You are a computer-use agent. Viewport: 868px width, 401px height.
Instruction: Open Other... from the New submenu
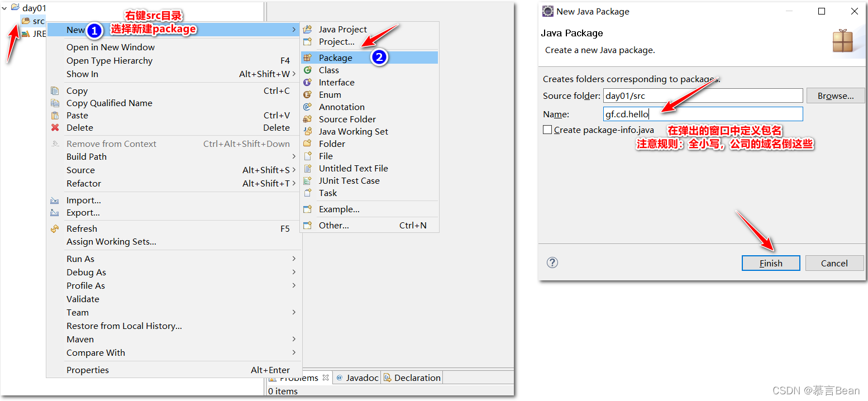point(333,225)
